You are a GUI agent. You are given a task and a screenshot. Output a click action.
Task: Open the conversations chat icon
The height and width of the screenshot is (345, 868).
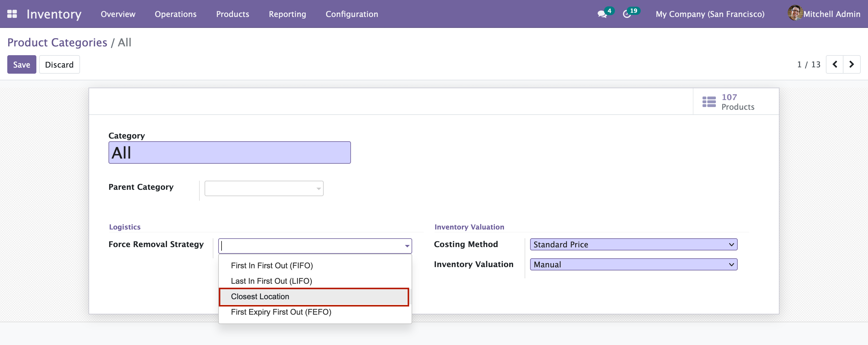coord(602,14)
